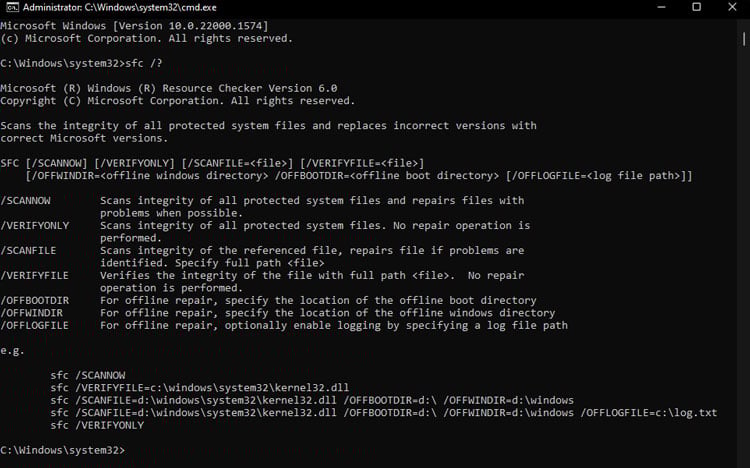Click the /VERIFYONLY option label

pyautogui.click(x=35, y=225)
